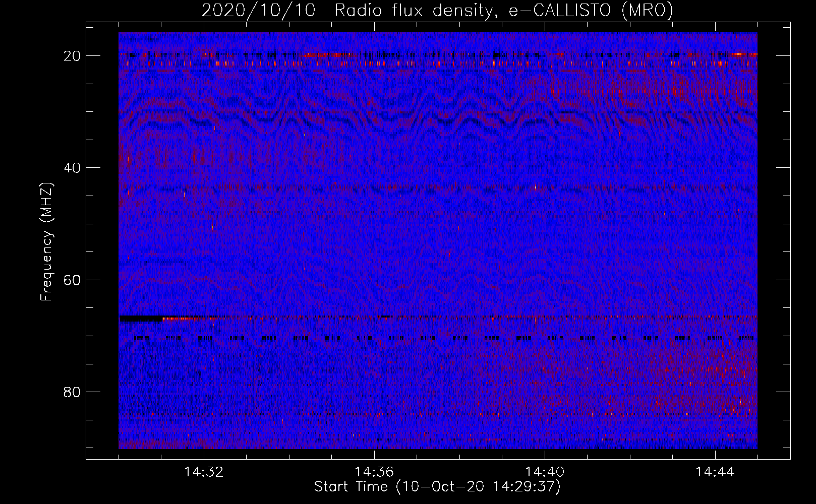816x504 pixels.
Task: Click the plot title '2020/10/10 Radio flux density'
Action: [x=437, y=10]
